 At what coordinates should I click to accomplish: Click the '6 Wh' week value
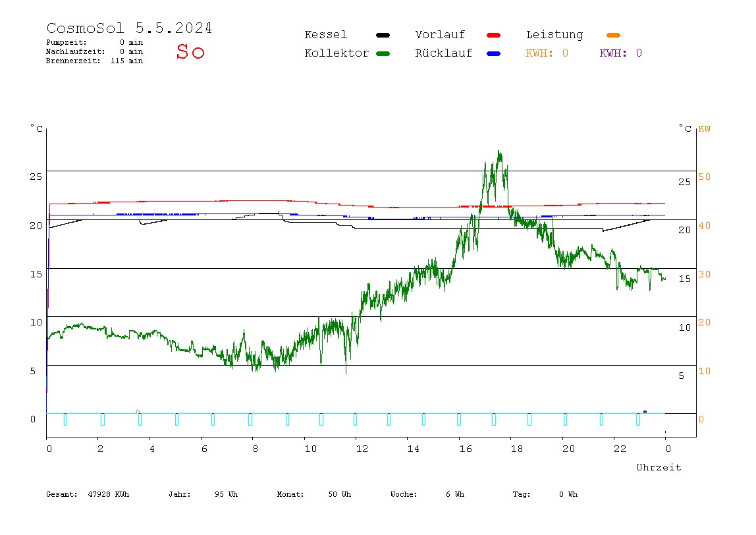(455, 494)
